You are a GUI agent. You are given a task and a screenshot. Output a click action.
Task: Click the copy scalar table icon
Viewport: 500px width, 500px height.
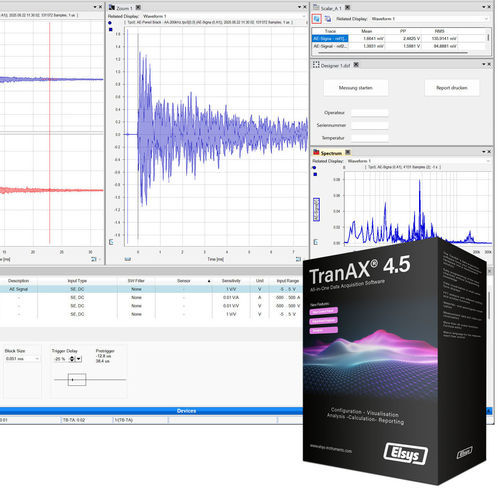(x=328, y=19)
